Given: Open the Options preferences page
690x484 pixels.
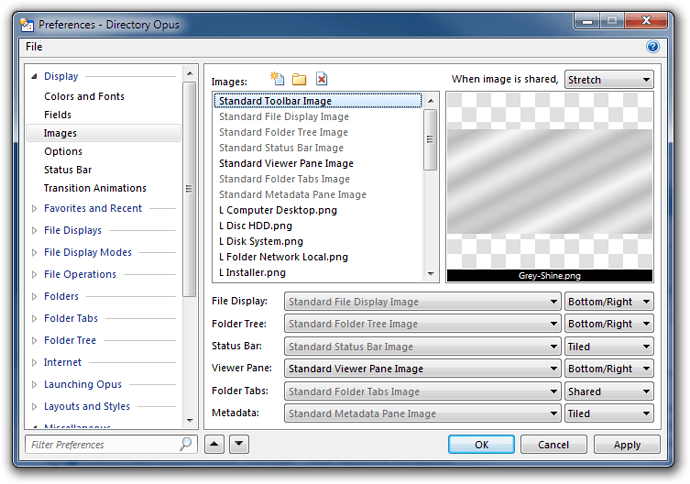Looking at the screenshot, I should pos(63,152).
